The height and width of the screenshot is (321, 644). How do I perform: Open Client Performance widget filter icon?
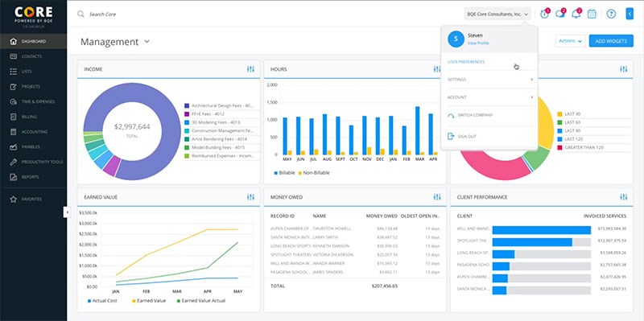point(623,197)
